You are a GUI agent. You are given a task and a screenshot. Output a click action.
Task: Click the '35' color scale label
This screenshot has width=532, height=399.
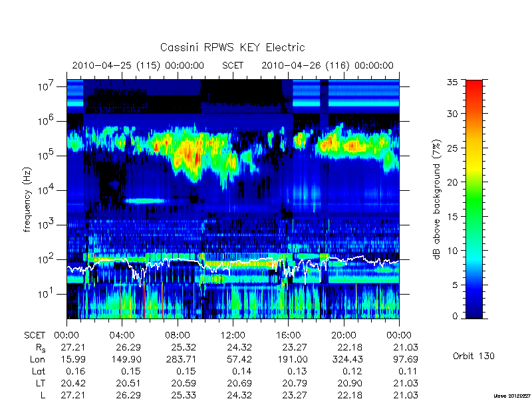[452, 82]
